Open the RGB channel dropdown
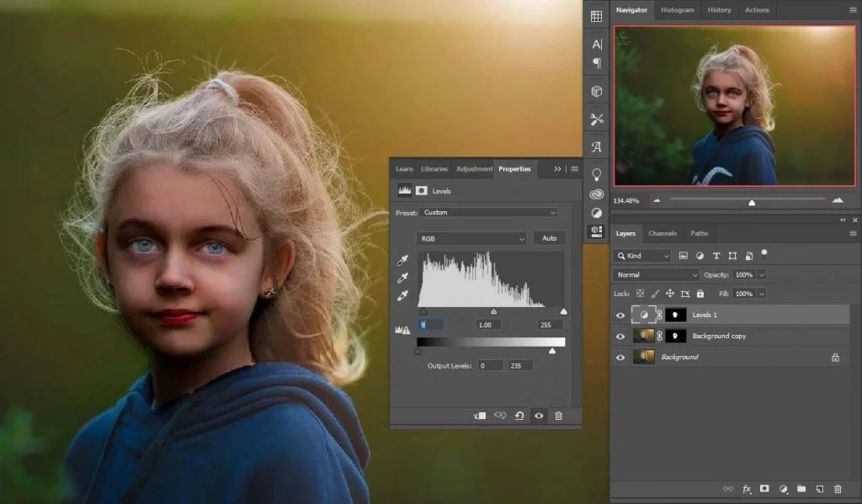 tap(471, 238)
